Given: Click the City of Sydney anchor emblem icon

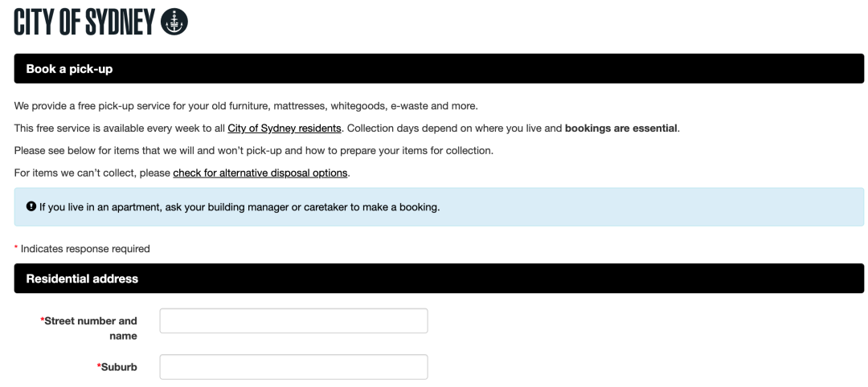Looking at the screenshot, I should coord(174,22).
